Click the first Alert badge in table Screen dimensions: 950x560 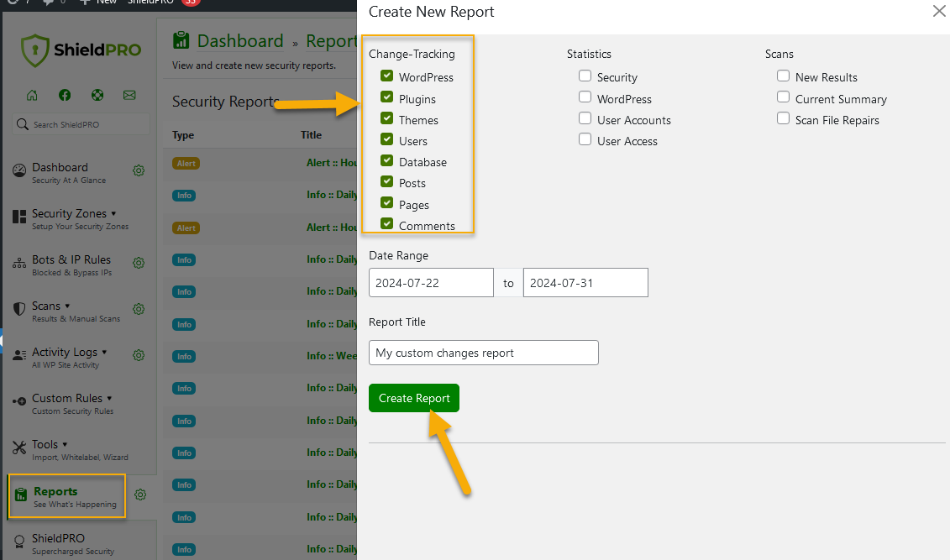tap(186, 164)
